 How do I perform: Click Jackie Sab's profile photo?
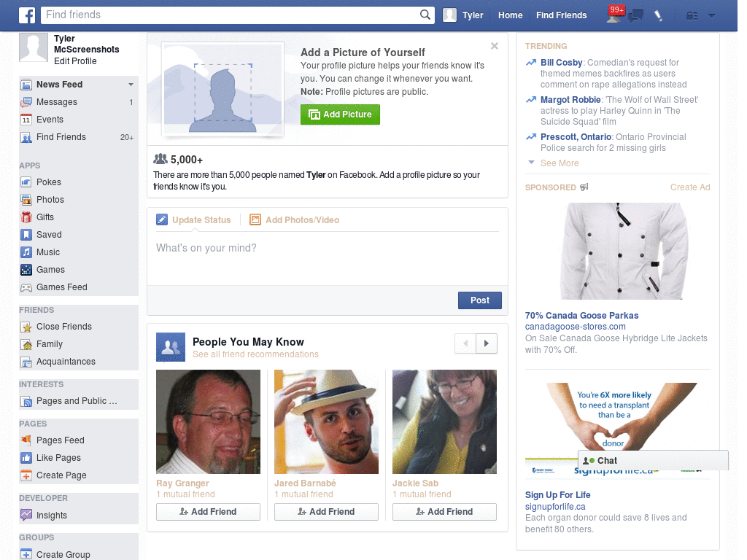[444, 422]
